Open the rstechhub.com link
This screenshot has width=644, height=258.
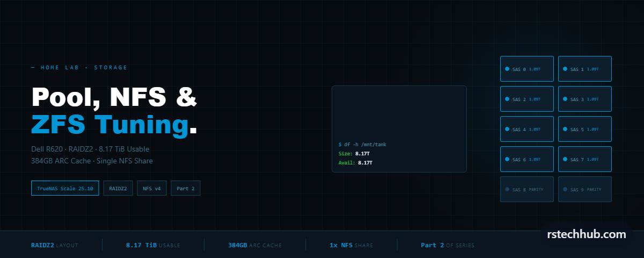[x=587, y=234]
